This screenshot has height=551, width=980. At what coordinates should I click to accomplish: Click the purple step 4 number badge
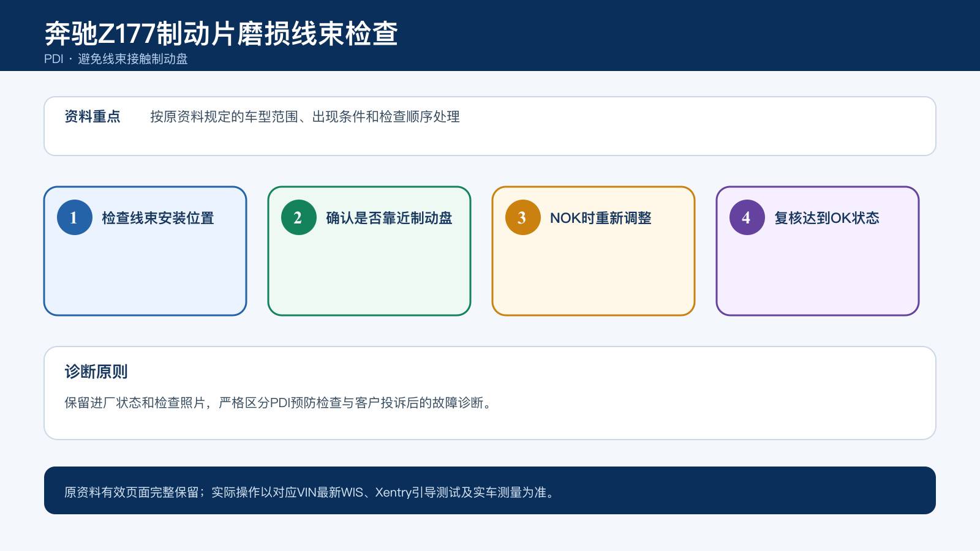[x=747, y=217]
